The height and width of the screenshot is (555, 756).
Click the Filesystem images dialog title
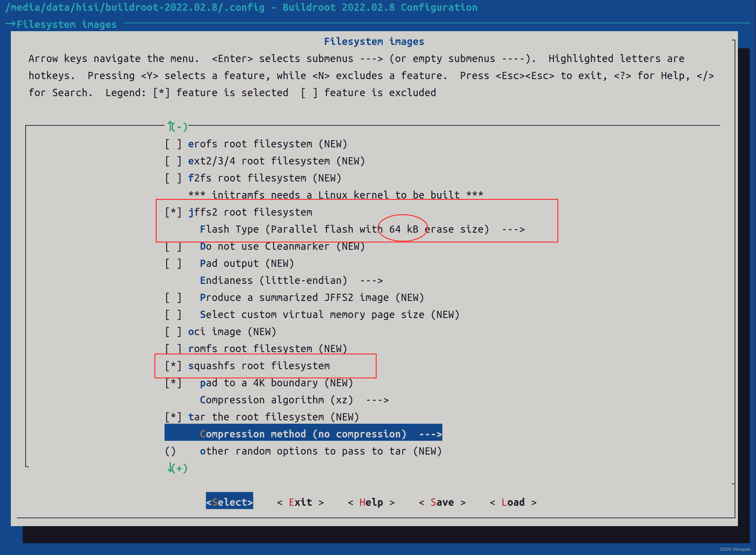click(374, 42)
